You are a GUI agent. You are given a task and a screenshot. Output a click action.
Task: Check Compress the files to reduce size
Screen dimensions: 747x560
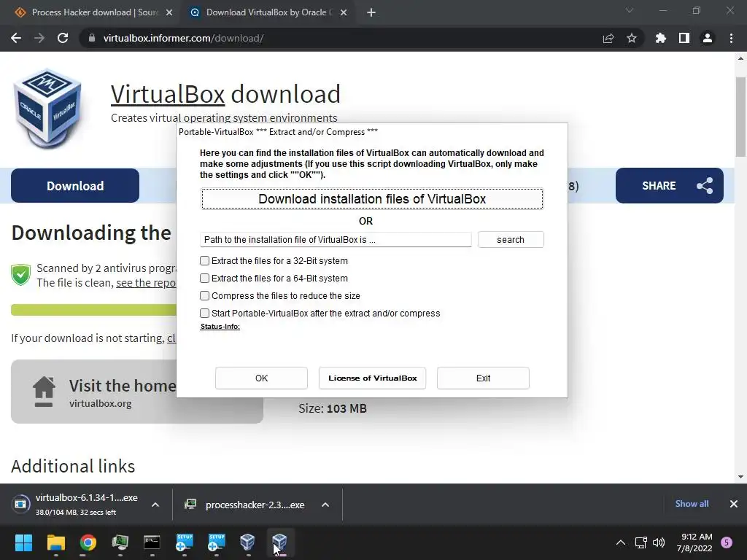205,296
